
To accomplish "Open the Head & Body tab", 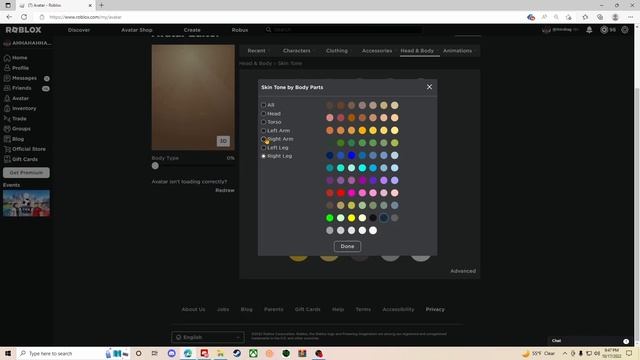I will [x=417, y=51].
